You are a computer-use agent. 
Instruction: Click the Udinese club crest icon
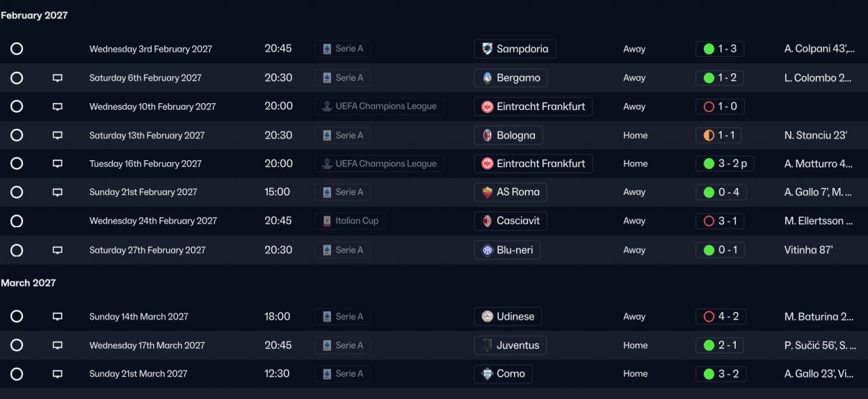pyautogui.click(x=488, y=317)
